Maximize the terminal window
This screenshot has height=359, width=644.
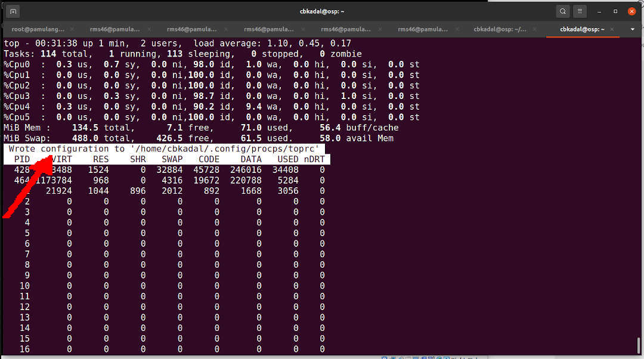click(615, 11)
